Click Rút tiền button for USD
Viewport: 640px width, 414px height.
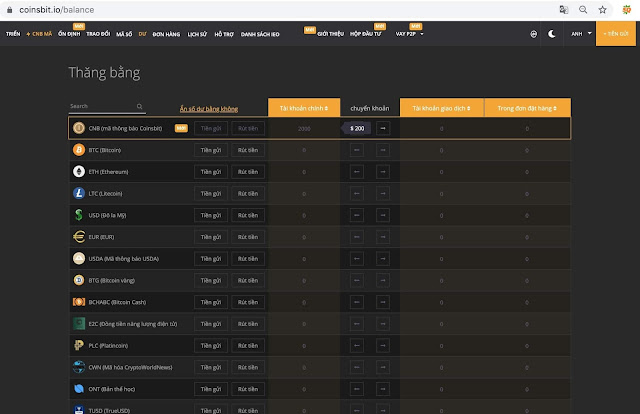[x=248, y=215]
